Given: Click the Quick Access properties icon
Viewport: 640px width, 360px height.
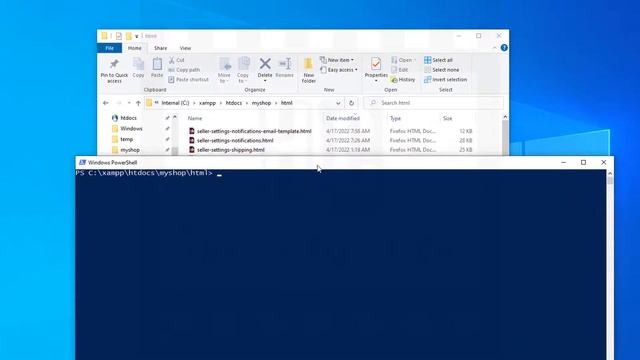Looking at the screenshot, I should point(119,36).
